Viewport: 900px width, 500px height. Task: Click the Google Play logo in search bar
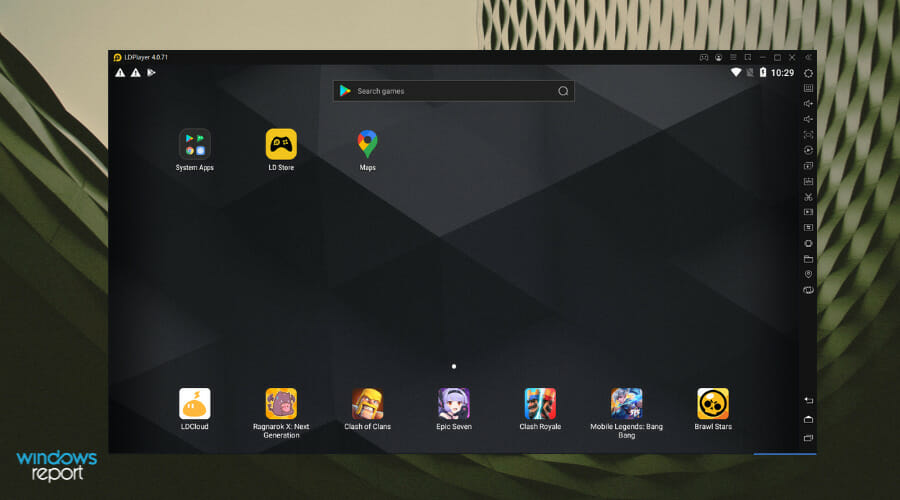tap(345, 91)
